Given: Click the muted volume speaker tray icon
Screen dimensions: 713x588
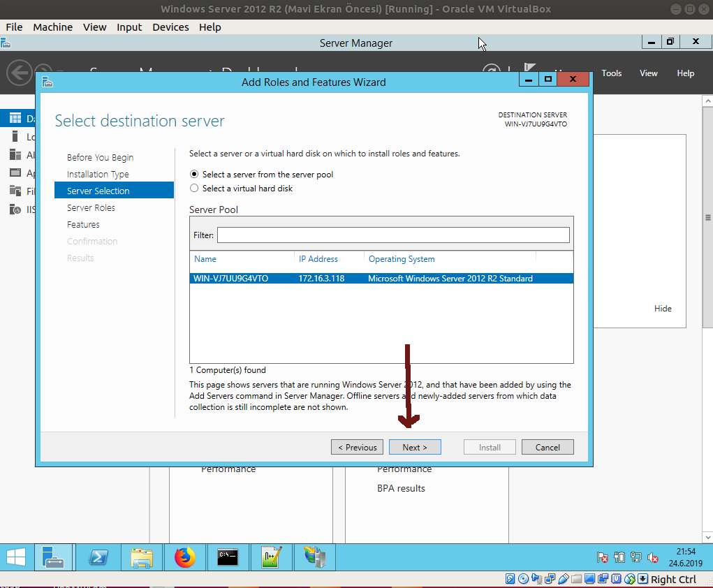Looking at the screenshot, I should 653,557.
